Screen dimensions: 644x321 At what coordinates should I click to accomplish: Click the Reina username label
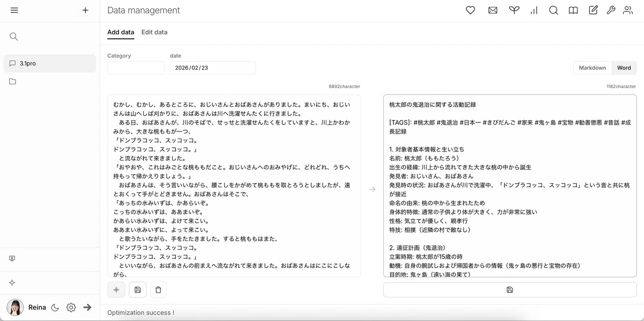[x=37, y=308]
